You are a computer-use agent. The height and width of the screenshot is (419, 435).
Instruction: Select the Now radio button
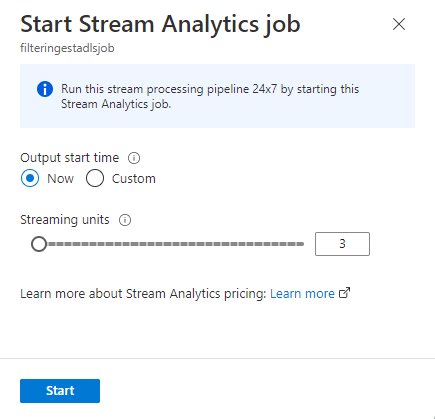30,179
